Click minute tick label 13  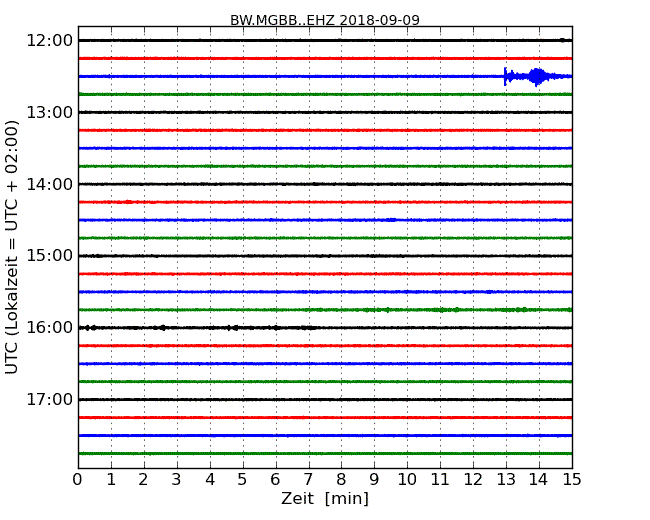pos(506,480)
